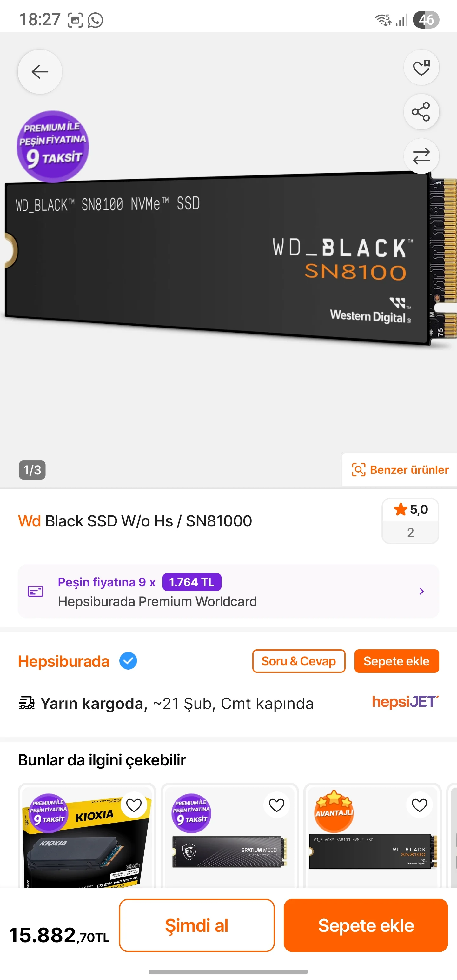
Task: Favorite the MSI Spatium M560 card
Action: 277,805
